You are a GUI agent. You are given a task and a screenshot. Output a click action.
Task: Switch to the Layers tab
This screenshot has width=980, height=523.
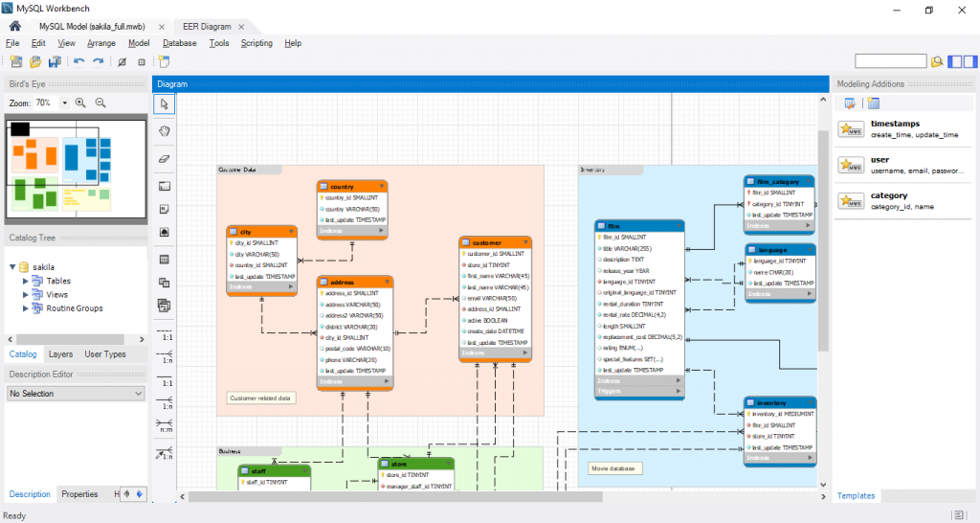pos(60,354)
